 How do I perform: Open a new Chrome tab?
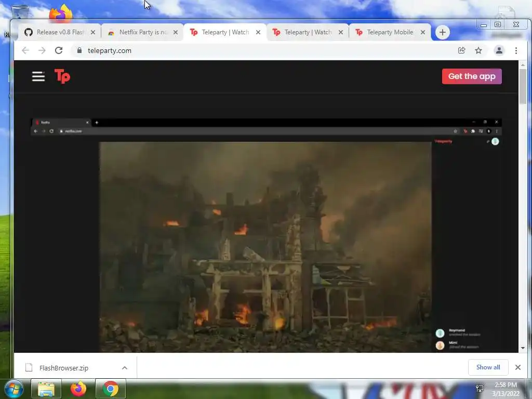(443, 32)
